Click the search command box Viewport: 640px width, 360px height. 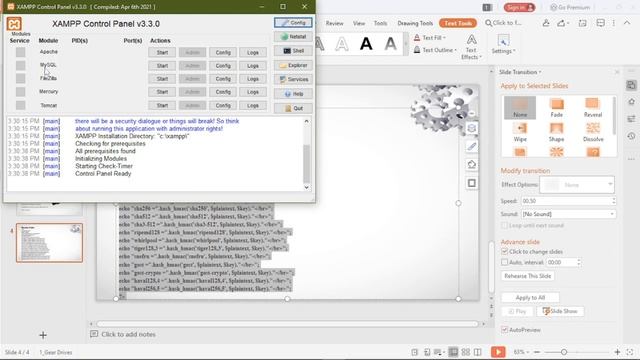pos(503,23)
